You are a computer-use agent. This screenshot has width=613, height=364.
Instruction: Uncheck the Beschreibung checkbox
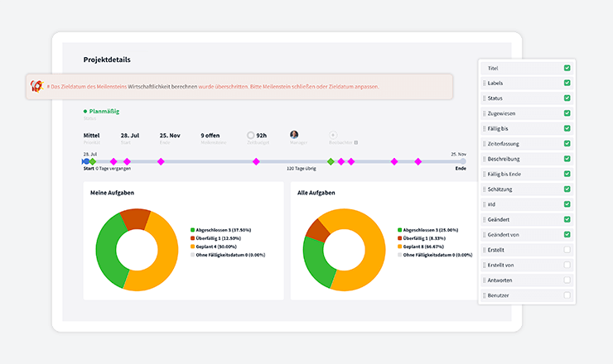567,159
